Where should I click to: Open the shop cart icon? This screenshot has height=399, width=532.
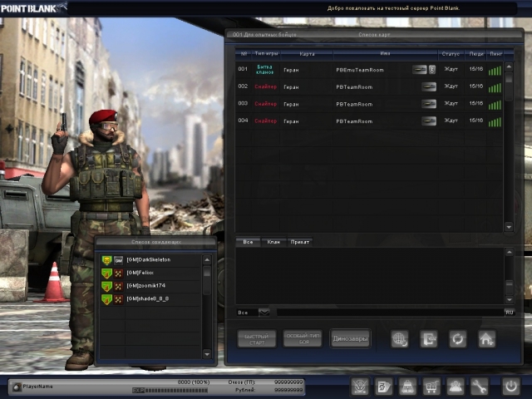point(431,386)
